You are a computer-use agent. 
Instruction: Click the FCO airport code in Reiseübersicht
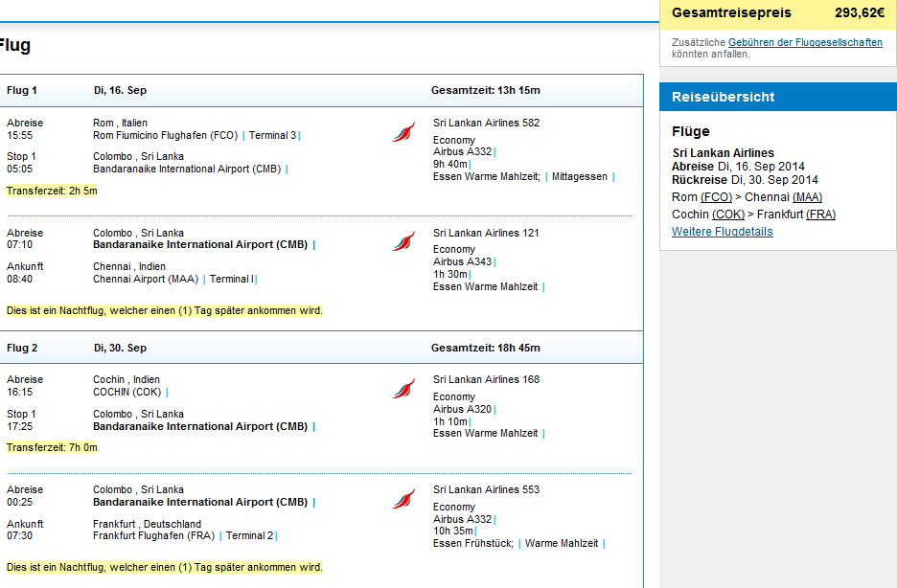(716, 197)
